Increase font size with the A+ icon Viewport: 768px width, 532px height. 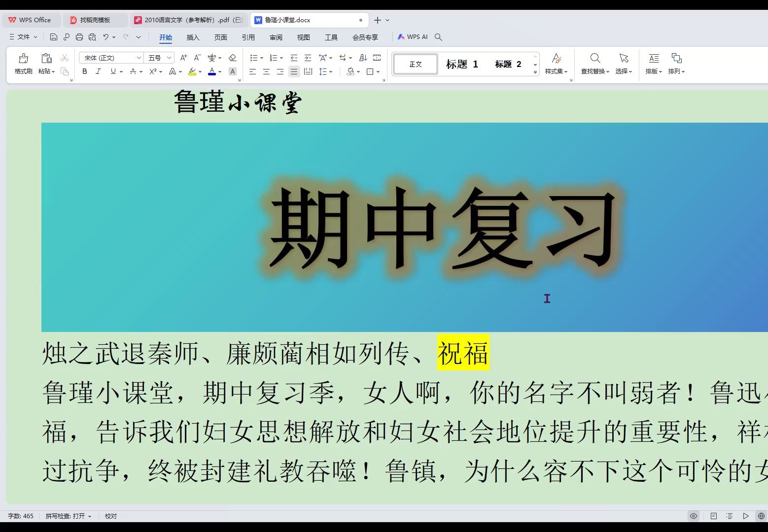tap(183, 58)
